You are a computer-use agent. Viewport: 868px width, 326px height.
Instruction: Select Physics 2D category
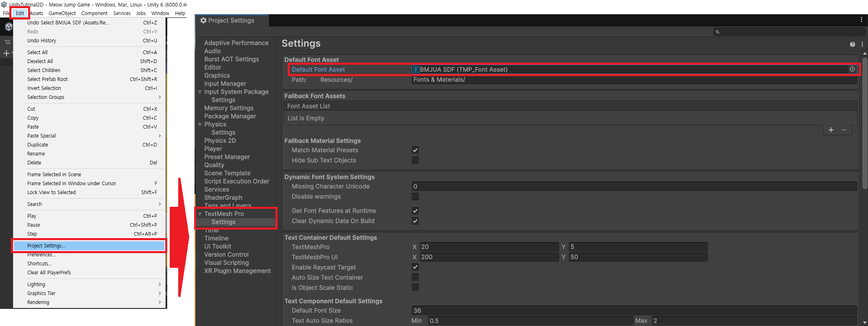point(220,141)
